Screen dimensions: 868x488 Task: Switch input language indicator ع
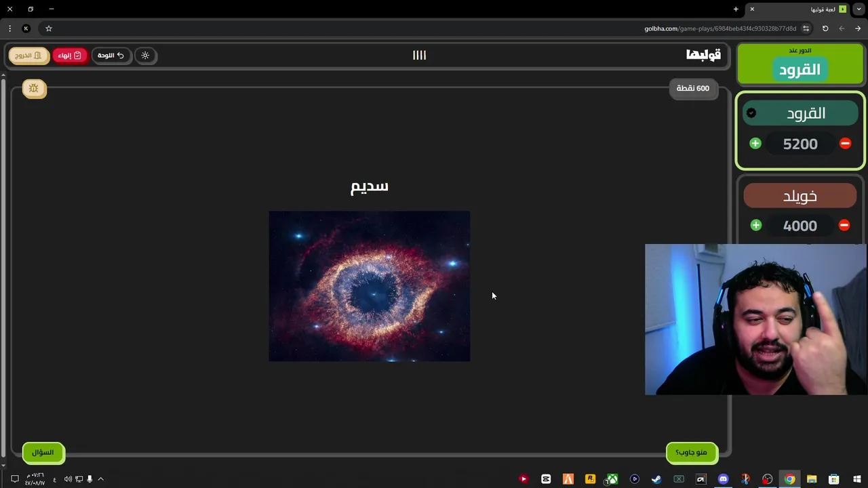[55, 479]
